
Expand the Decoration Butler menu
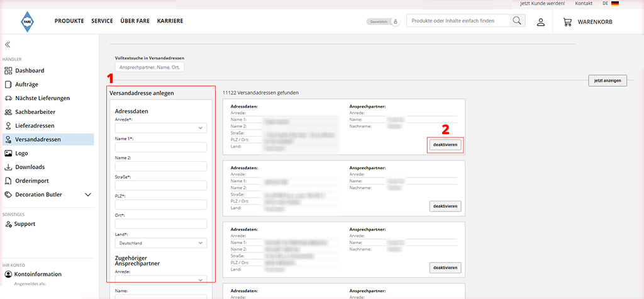coord(88,195)
